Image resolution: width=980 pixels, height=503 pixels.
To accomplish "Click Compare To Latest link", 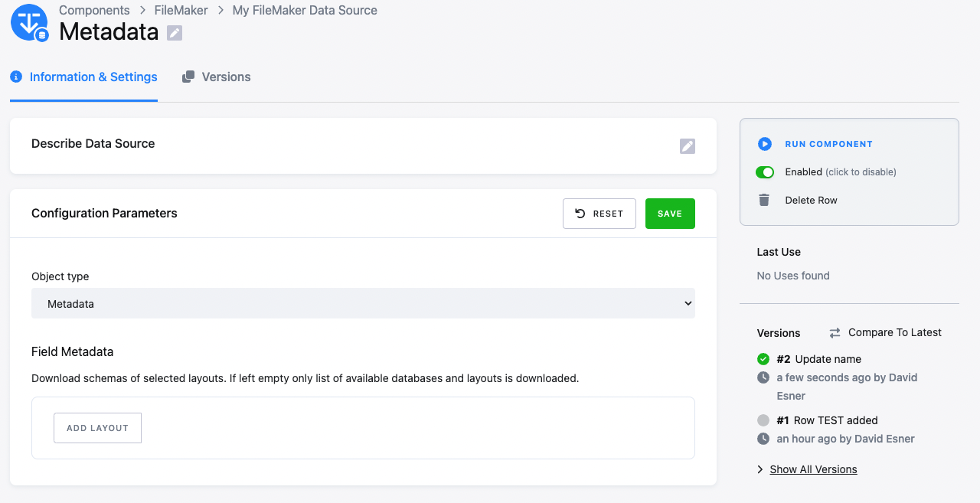I will (895, 332).
